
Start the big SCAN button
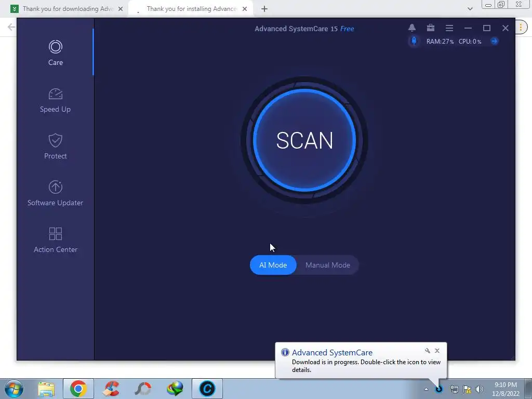[304, 140]
